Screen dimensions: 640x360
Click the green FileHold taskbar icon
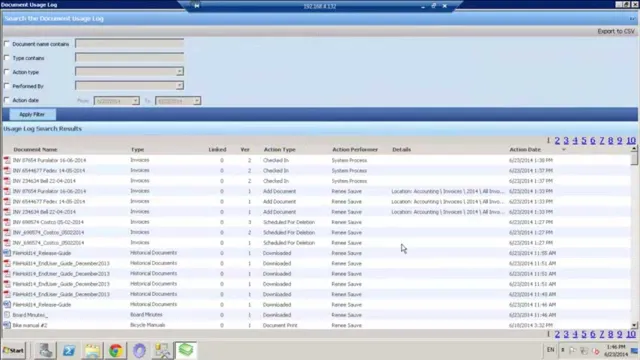point(186,350)
